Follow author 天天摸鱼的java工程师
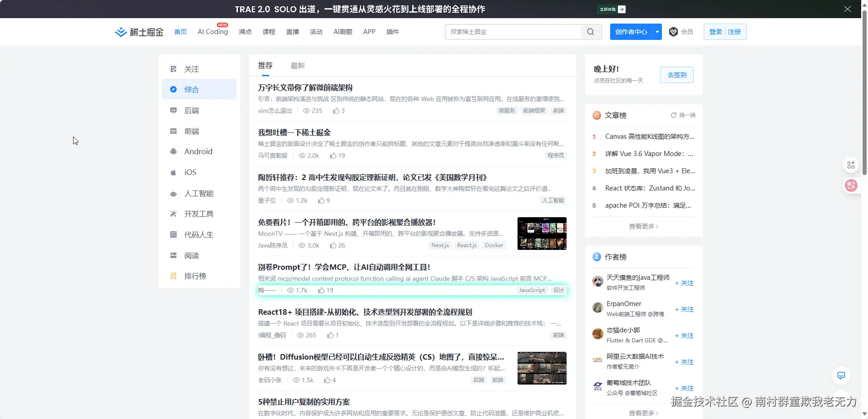This screenshot has height=419, width=868. pyautogui.click(x=684, y=283)
